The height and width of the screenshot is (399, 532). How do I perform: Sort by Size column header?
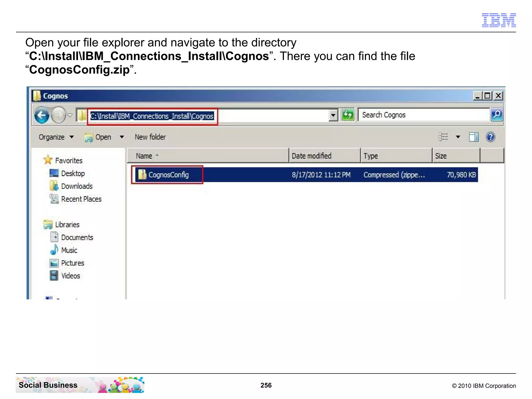click(456, 156)
